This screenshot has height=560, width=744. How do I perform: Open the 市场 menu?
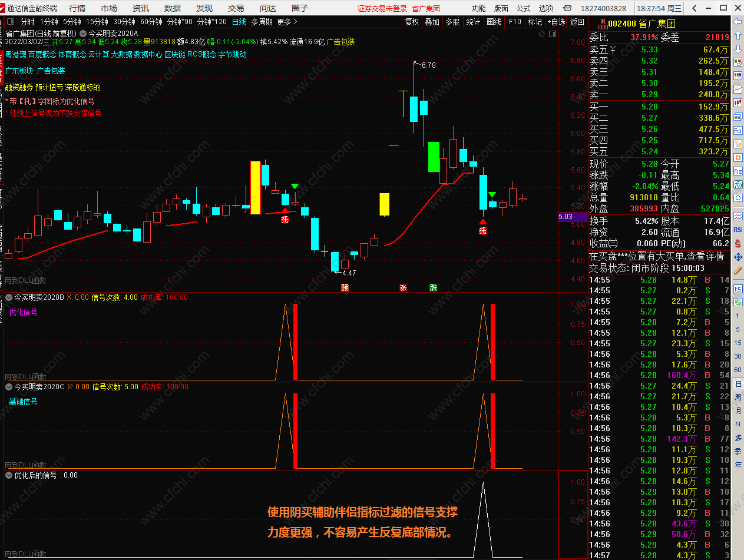[109, 8]
